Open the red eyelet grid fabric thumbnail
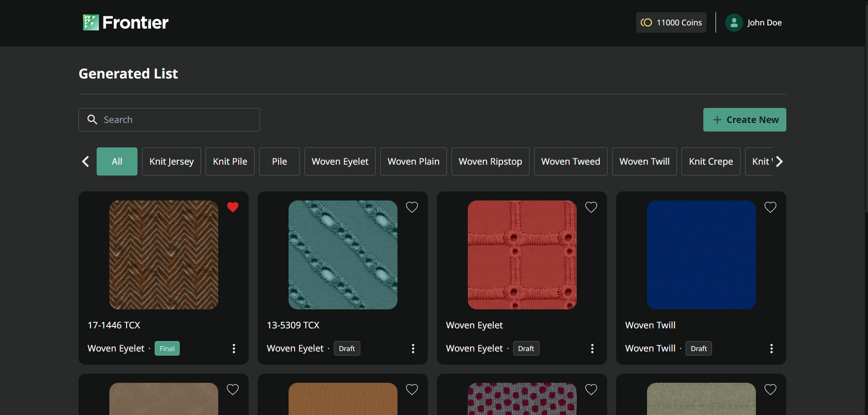Image resolution: width=868 pixels, height=415 pixels. click(x=522, y=255)
